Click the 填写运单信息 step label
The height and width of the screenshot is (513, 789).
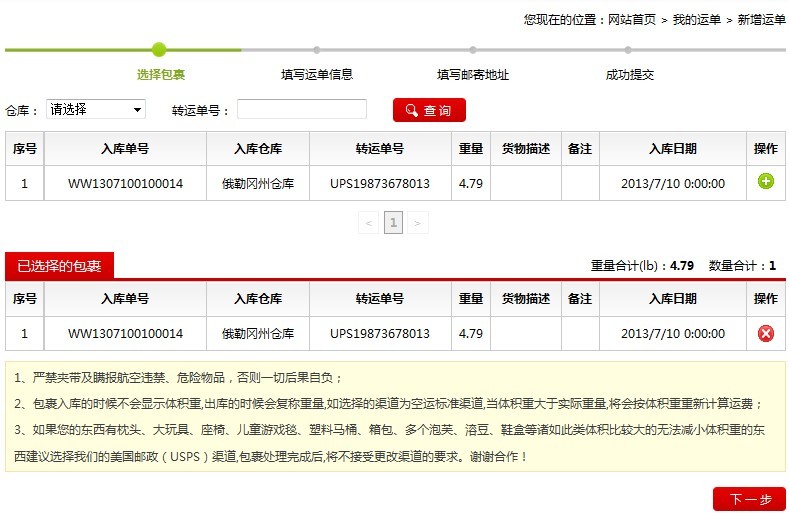[317, 74]
